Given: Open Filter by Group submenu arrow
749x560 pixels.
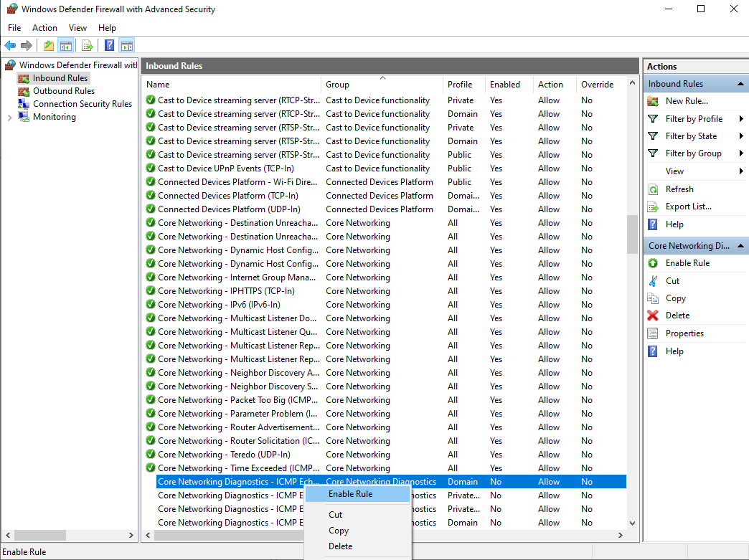Looking at the screenshot, I should click(741, 153).
